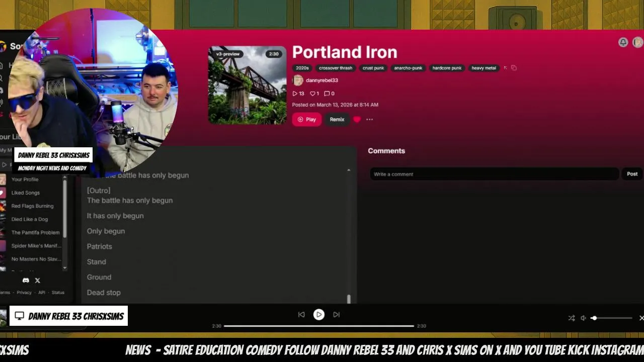Adjust the volume slider
The width and height of the screenshot is (644, 362).
pos(612,318)
